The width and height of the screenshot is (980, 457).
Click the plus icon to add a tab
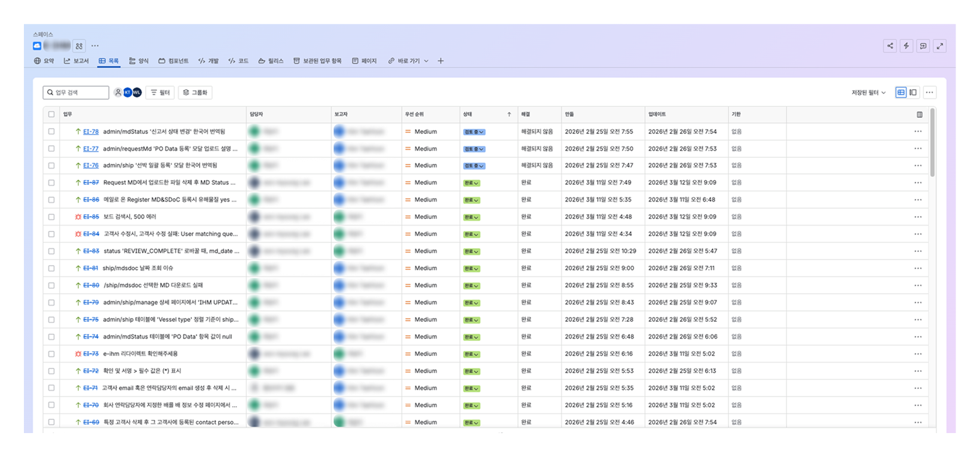(x=440, y=61)
